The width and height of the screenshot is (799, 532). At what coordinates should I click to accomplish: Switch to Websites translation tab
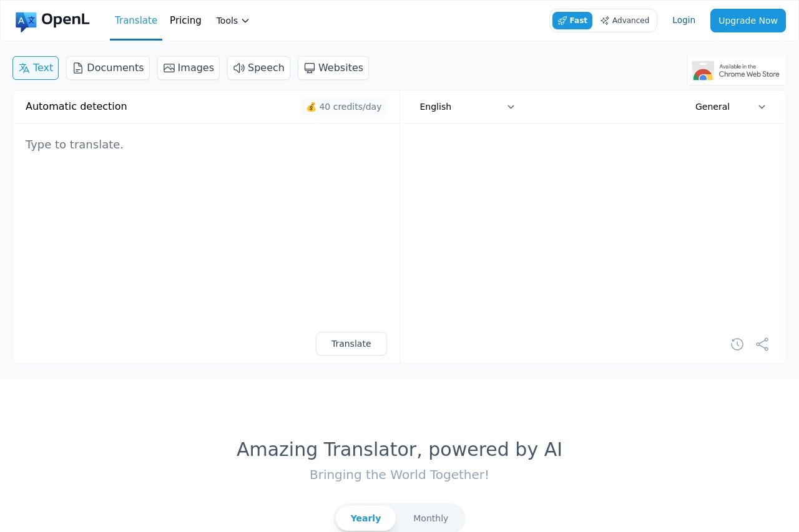(333, 68)
